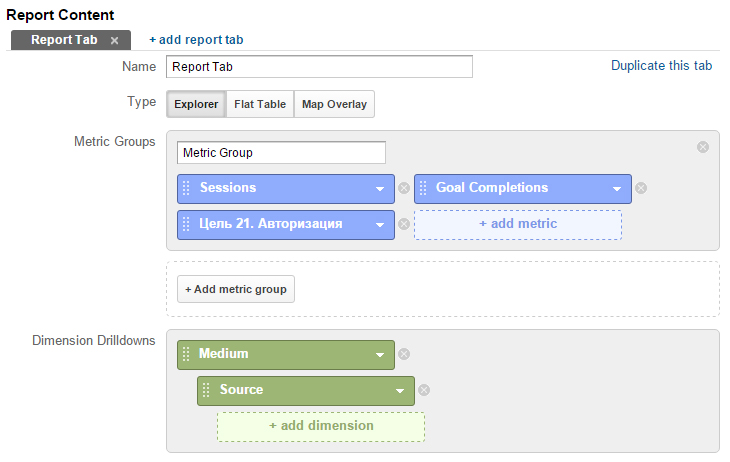
Task: Click the Duplicate this tab link
Action: pos(662,66)
